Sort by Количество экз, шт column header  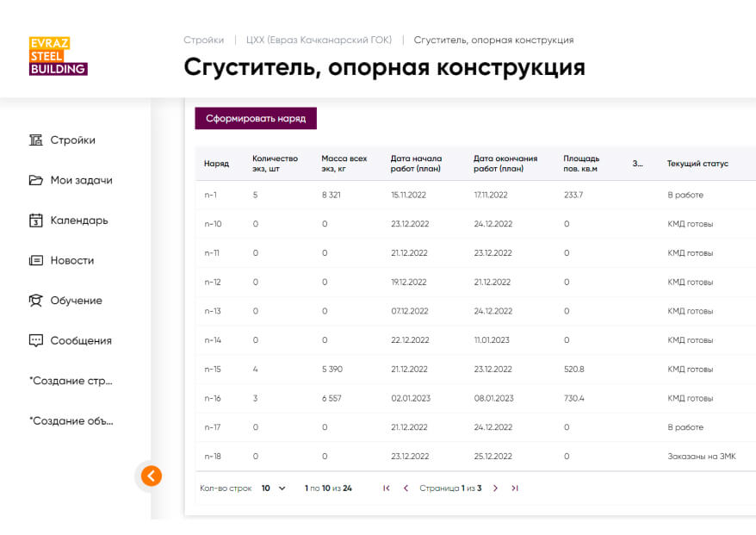(x=275, y=164)
